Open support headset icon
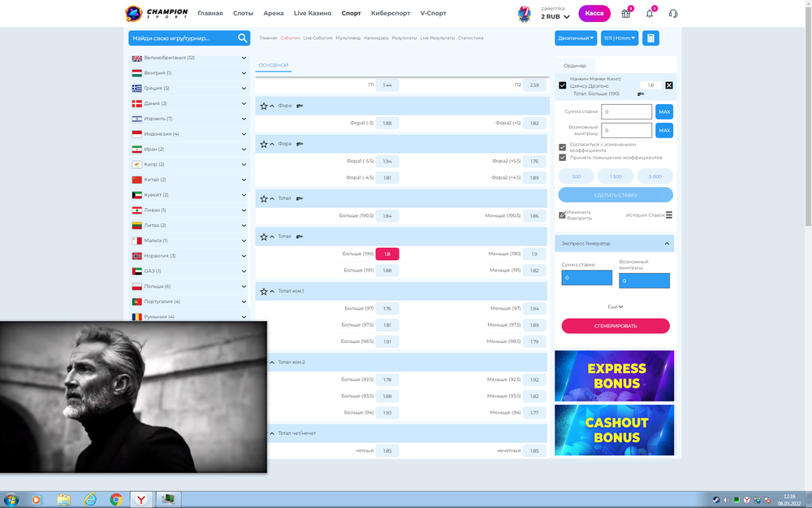This screenshot has height=508, width=812. [x=672, y=14]
